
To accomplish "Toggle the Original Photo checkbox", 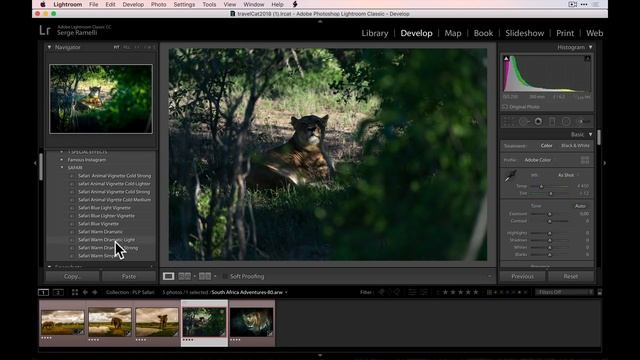I will coord(505,107).
